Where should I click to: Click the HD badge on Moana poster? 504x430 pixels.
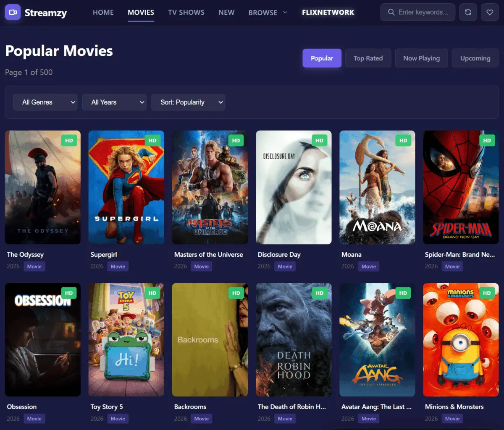pyautogui.click(x=403, y=141)
